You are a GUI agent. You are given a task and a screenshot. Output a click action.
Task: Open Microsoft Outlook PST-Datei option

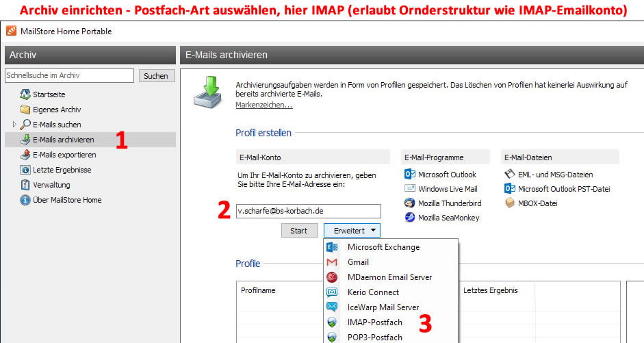click(x=564, y=188)
